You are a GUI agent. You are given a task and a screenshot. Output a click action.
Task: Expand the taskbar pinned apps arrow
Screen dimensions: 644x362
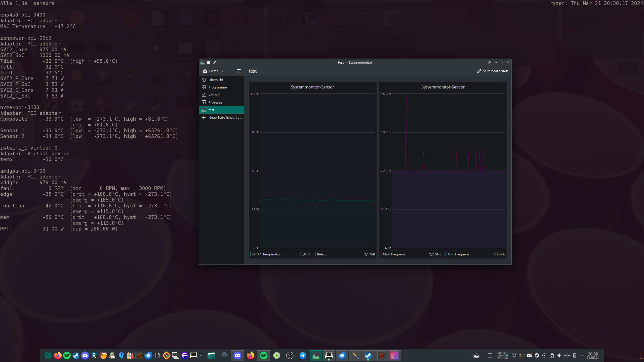click(x=201, y=355)
